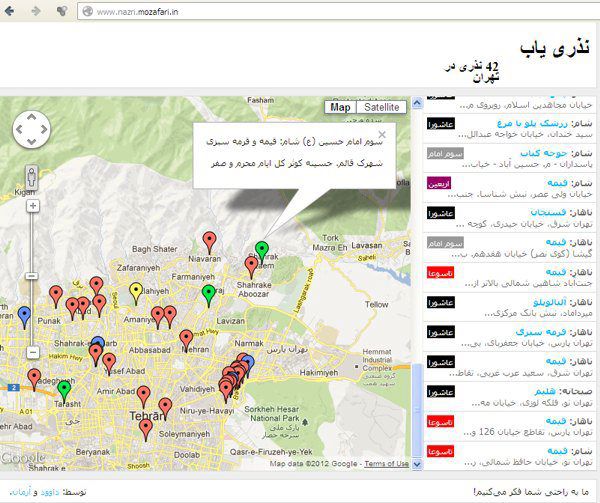600x503 pixels.
Task: Open the Terms of Use link
Action: 386,464
